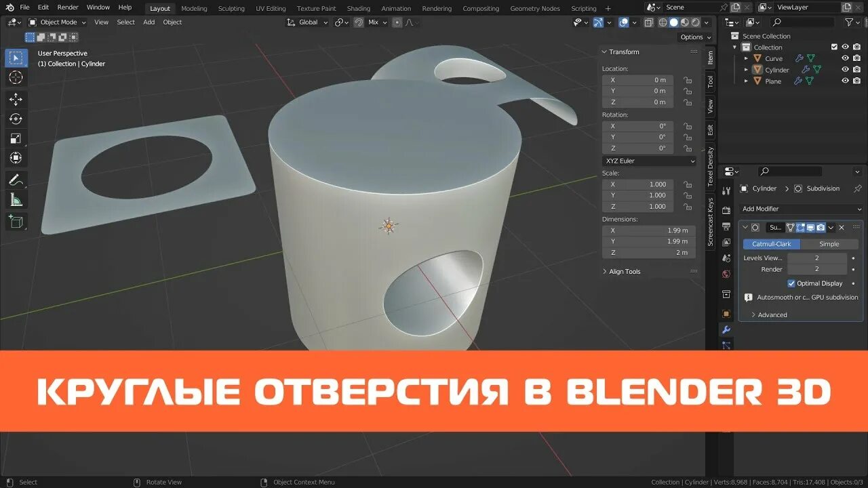
Task: Pin the properties editor context
Action: click(857, 188)
